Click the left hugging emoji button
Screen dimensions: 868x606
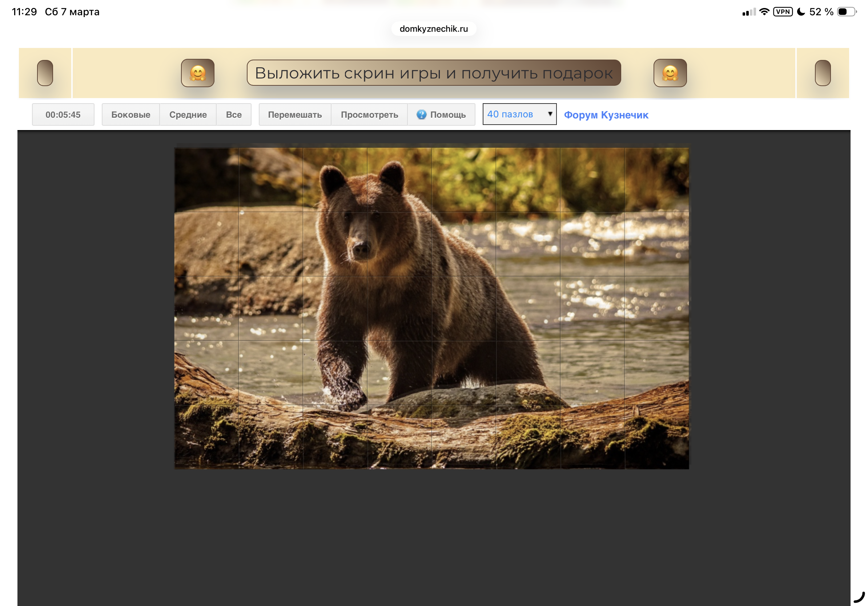[197, 73]
